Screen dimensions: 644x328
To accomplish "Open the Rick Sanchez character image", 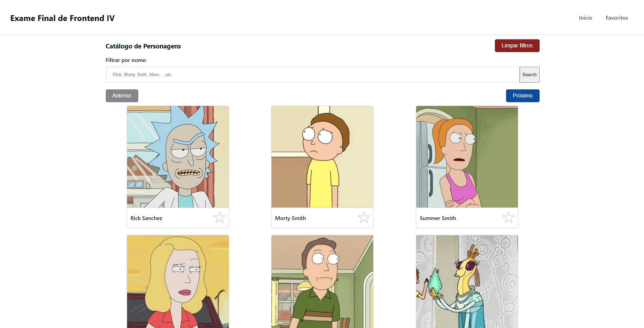I will 178,157.
